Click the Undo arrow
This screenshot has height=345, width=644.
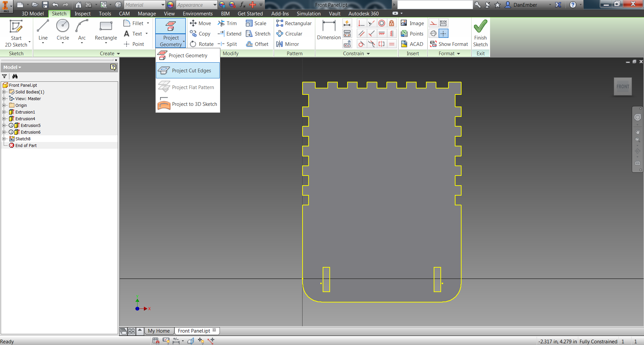click(x=55, y=5)
